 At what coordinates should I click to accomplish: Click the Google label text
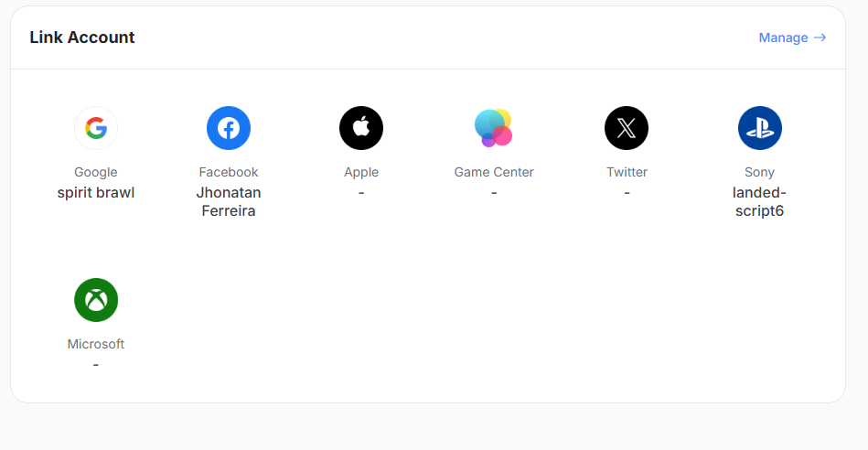point(96,172)
